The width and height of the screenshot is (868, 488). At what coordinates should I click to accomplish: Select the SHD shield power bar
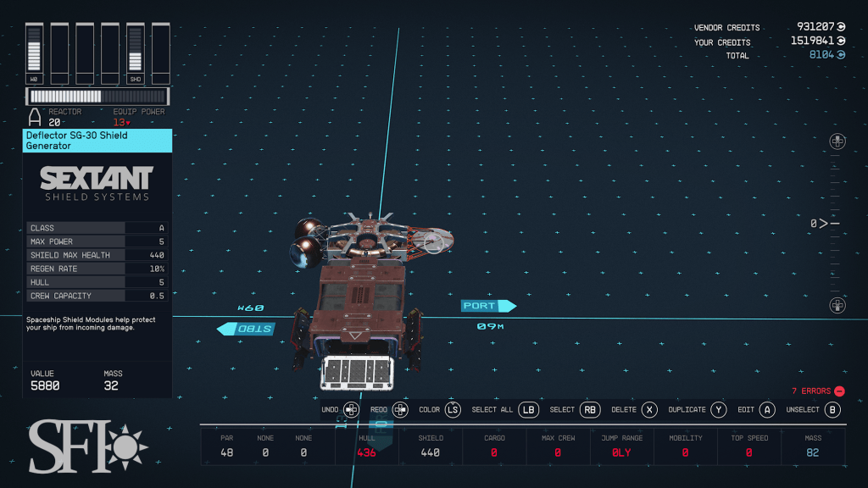point(136,53)
